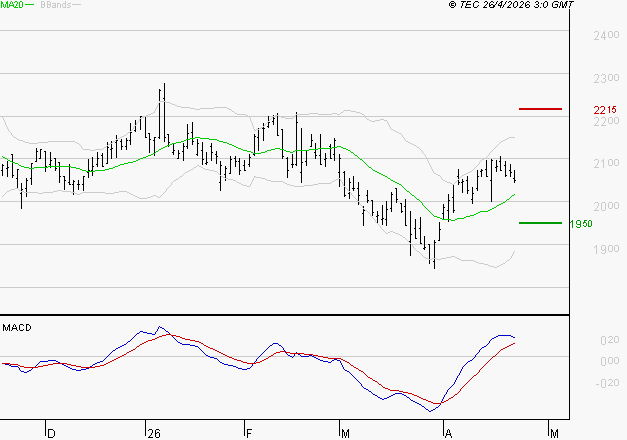The height and width of the screenshot is (440, 627).
Task: Click the 2000 price axis label
Action: pyautogui.click(x=606, y=206)
